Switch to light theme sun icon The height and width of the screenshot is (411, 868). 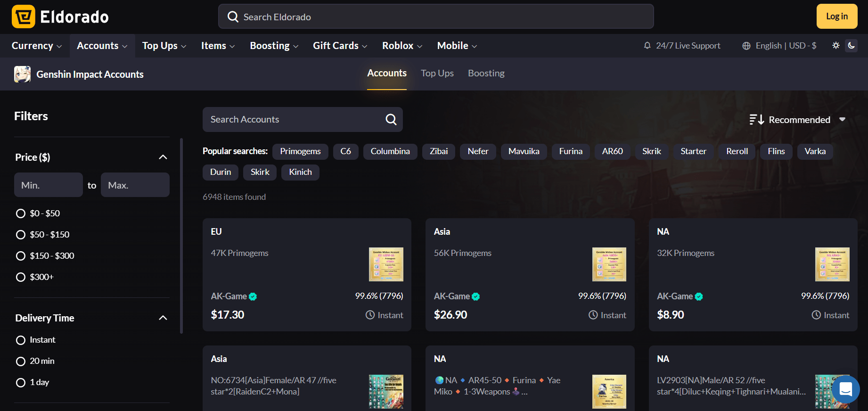836,46
